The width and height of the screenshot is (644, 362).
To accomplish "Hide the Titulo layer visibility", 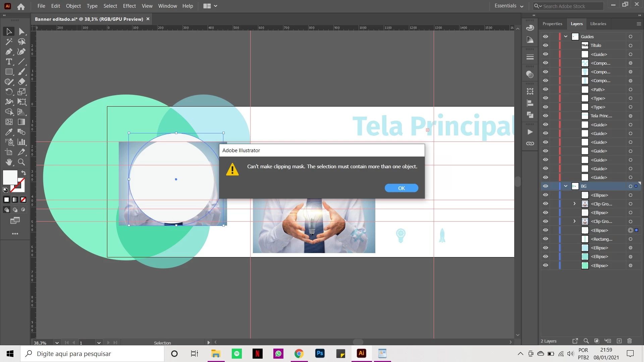I will [x=546, y=45].
